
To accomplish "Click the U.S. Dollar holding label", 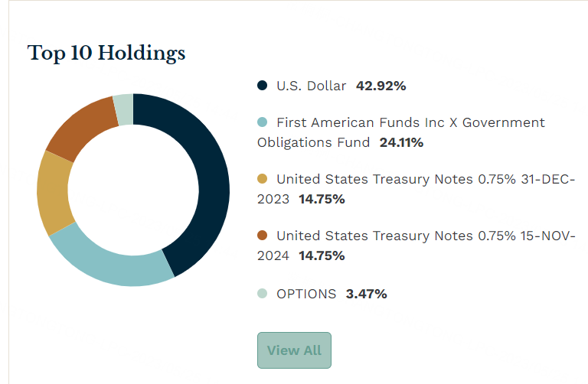I will [312, 86].
